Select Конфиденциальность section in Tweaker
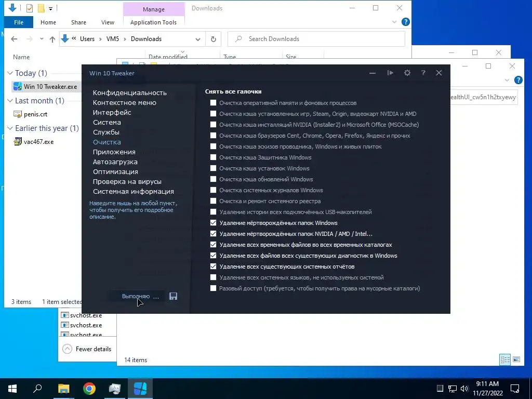Image resolution: width=532 pixels, height=399 pixels. (129, 92)
